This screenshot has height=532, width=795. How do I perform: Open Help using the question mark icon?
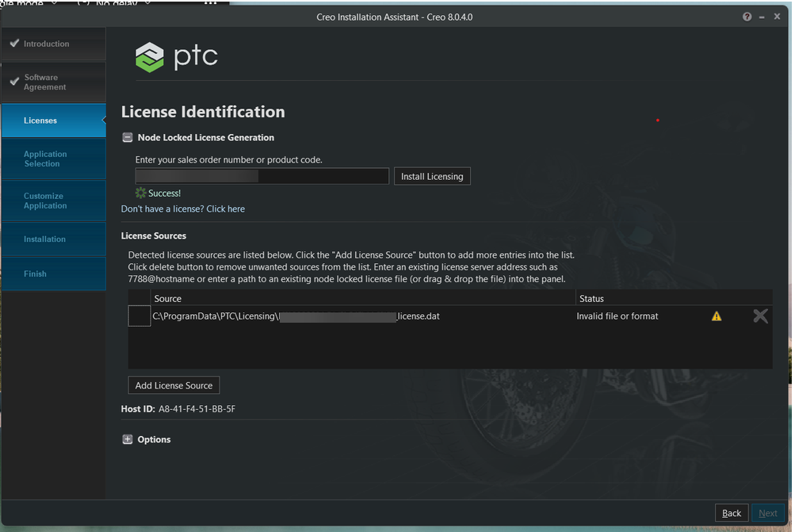click(746, 16)
